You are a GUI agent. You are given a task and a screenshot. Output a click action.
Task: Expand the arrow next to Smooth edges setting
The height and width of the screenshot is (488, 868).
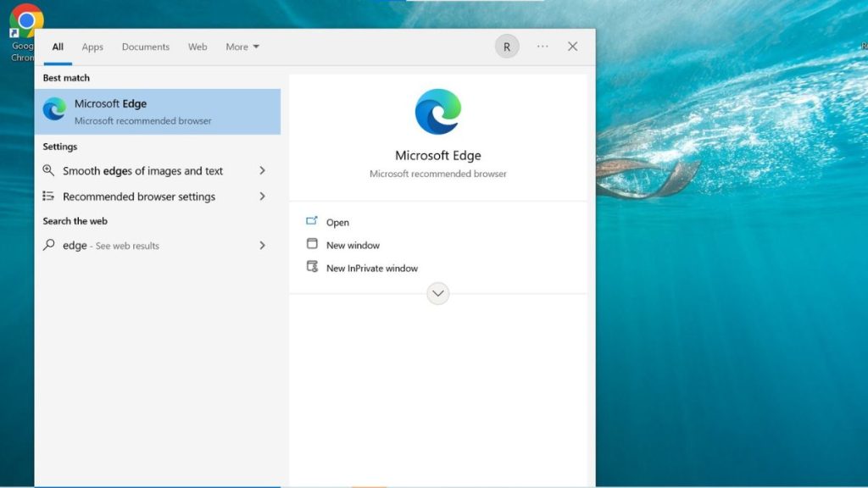tap(262, 170)
